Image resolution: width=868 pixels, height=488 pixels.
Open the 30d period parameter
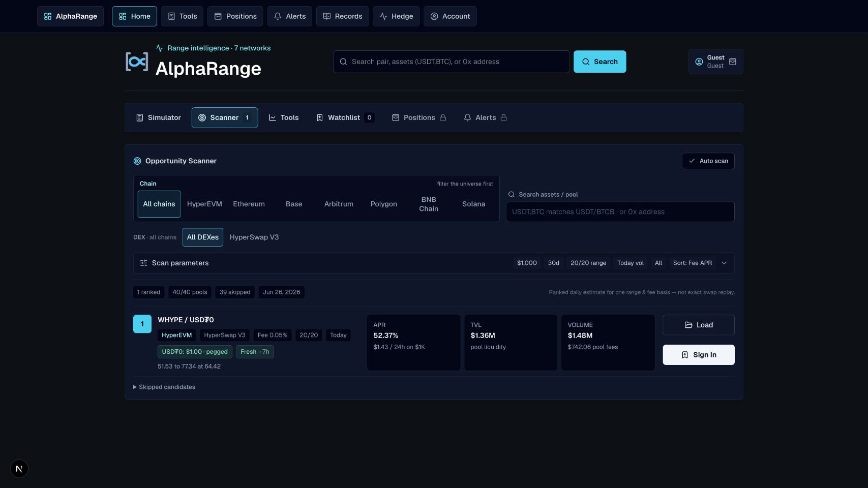tap(554, 263)
